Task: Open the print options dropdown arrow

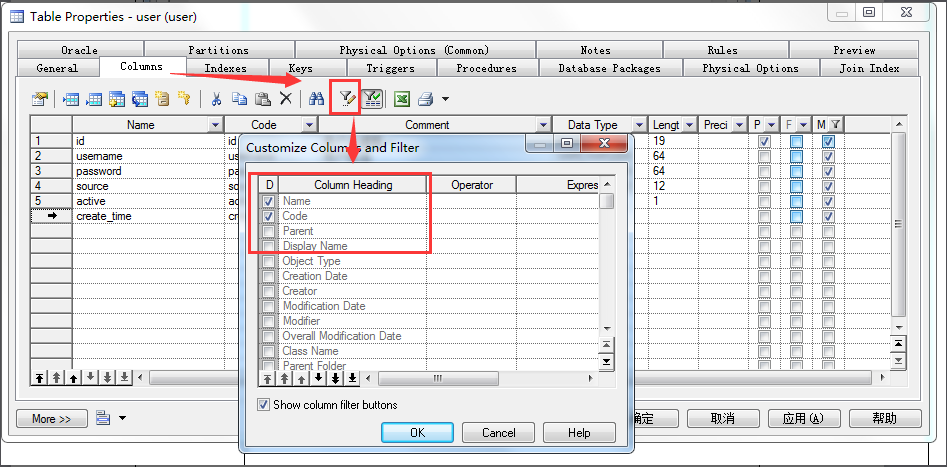Action: 445,98
